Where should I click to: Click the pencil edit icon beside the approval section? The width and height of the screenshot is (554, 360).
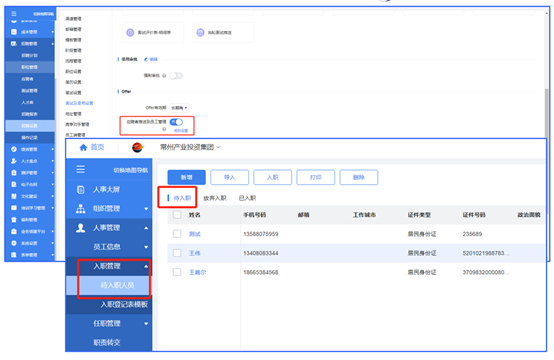(x=146, y=59)
